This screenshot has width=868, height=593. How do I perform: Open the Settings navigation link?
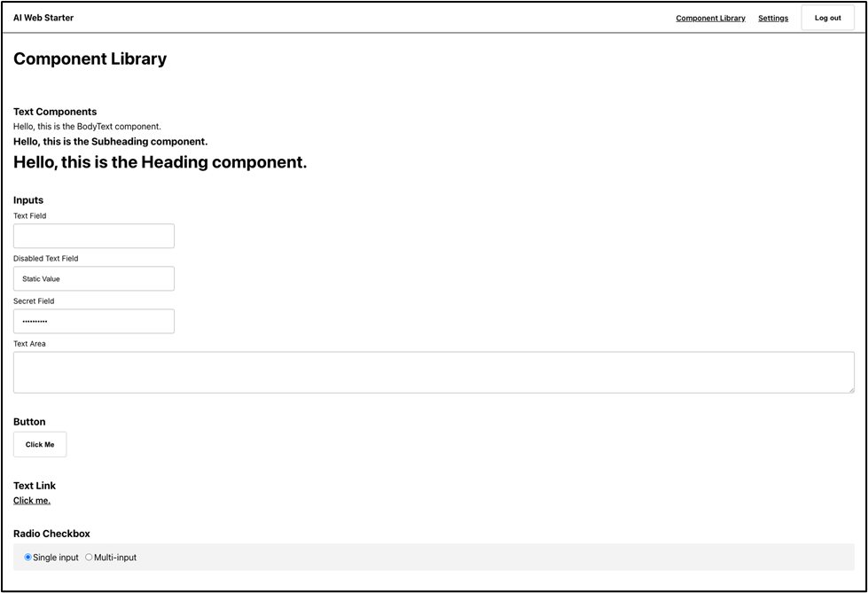point(772,18)
